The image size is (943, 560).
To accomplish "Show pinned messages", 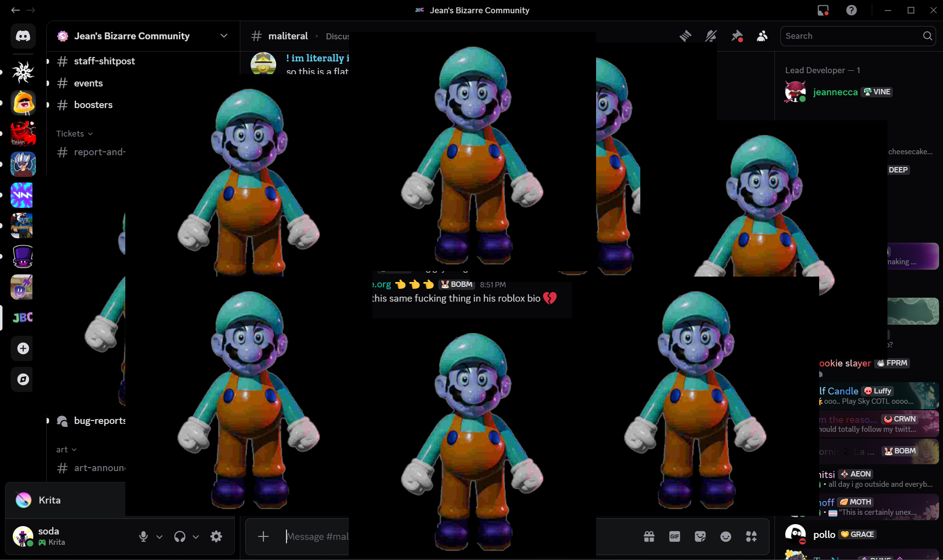I will (x=737, y=36).
